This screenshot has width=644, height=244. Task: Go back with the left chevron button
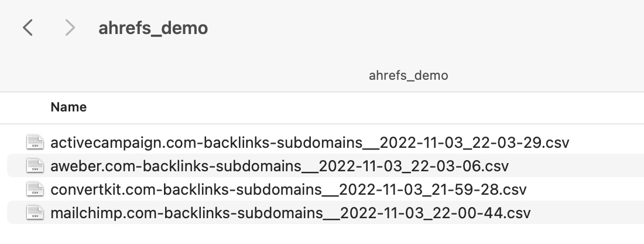[x=28, y=28]
